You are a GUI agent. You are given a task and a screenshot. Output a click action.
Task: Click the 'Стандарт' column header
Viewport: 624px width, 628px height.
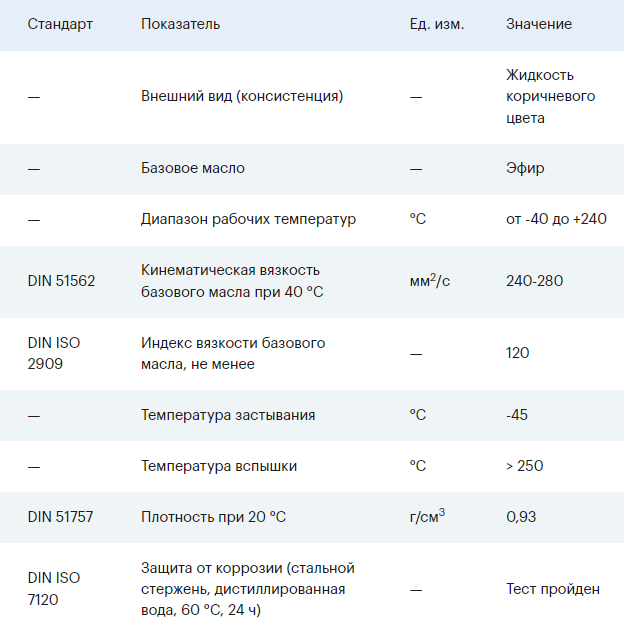[x=60, y=24]
